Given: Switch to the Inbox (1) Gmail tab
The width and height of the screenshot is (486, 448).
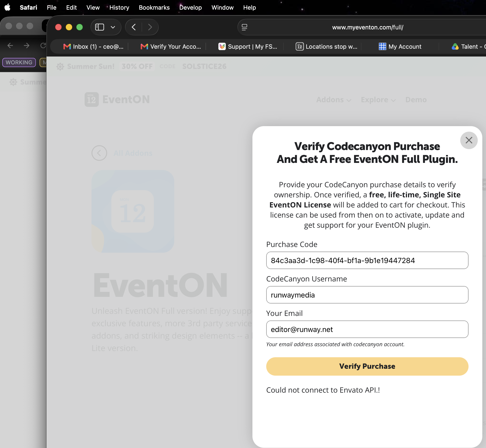Looking at the screenshot, I should tap(93, 47).
